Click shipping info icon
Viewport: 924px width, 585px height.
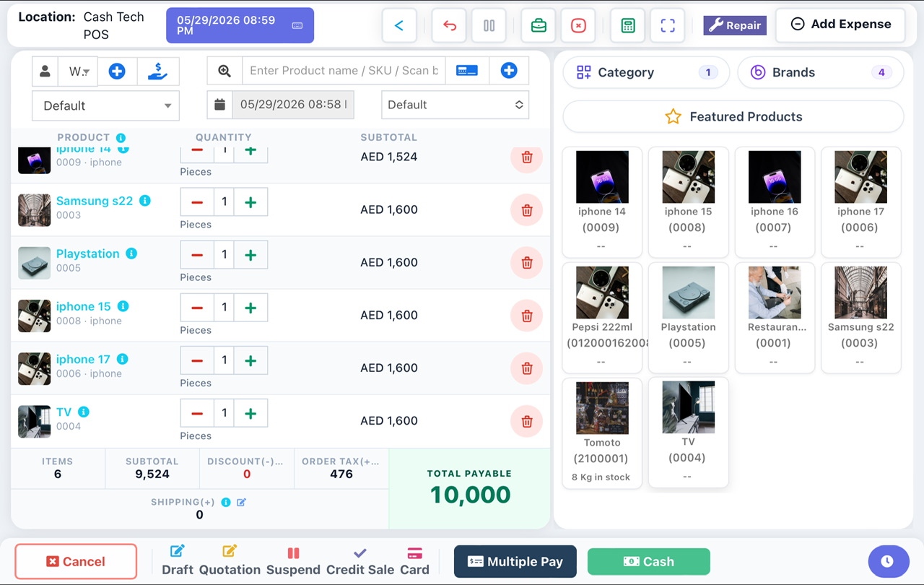226,502
